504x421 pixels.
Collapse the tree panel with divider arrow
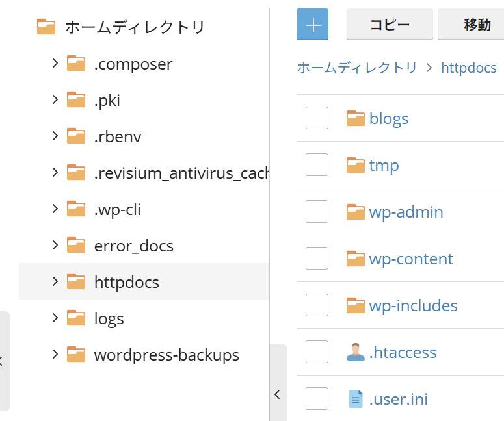point(278,394)
